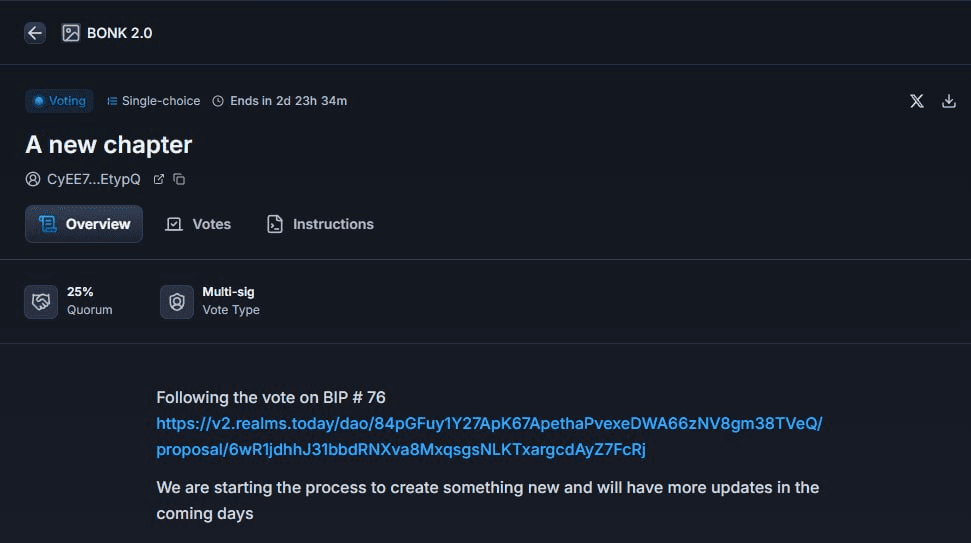This screenshot has width=971, height=543.
Task: Click the proposer profile avatar icon
Action: [x=33, y=179]
